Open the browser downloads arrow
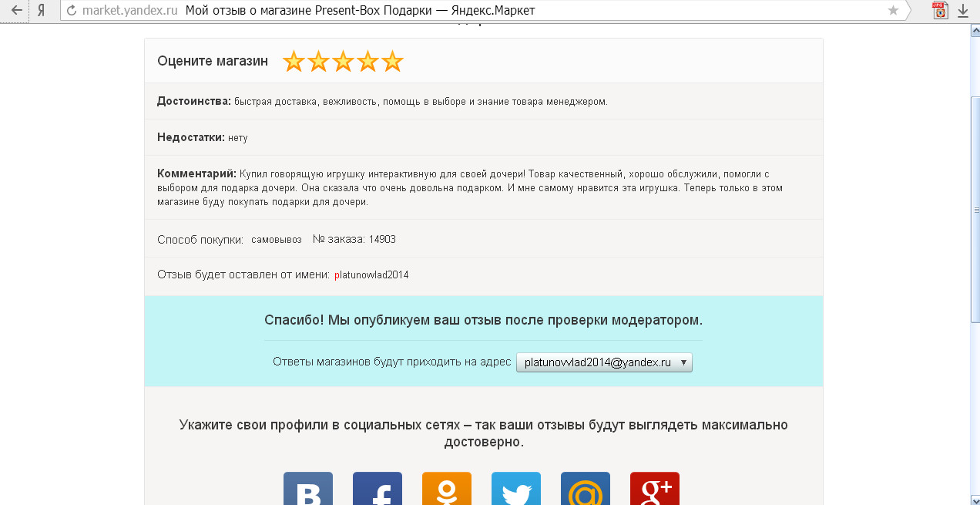The width and height of the screenshot is (980, 505). coord(963,11)
